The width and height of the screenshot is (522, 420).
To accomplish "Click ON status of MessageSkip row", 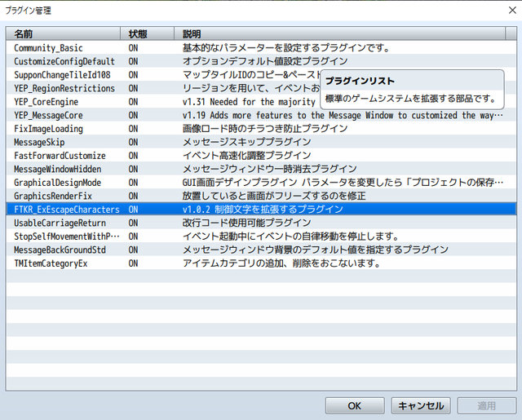I will [133, 142].
